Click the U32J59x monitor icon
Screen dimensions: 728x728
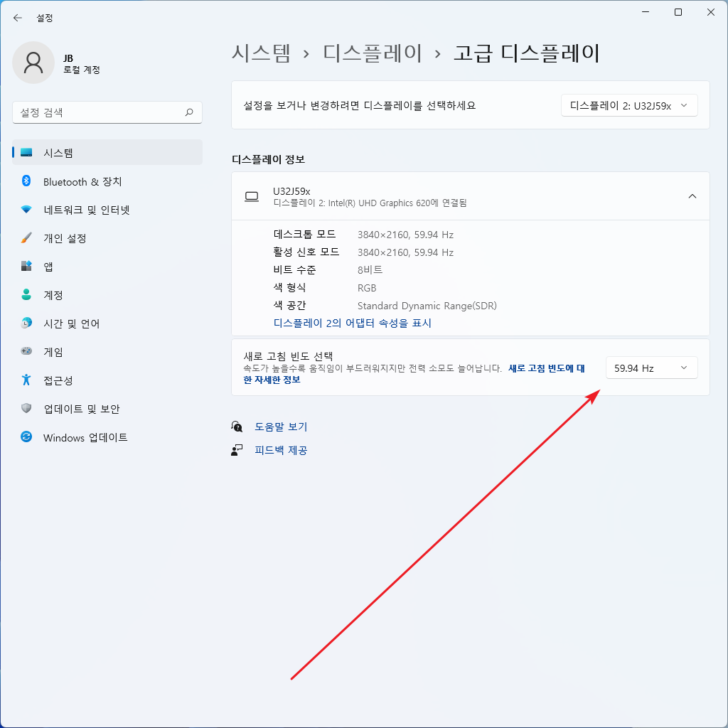252,197
